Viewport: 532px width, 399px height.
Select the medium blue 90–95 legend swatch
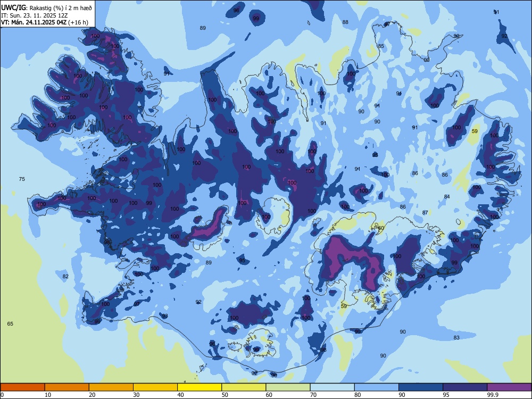[421, 387]
